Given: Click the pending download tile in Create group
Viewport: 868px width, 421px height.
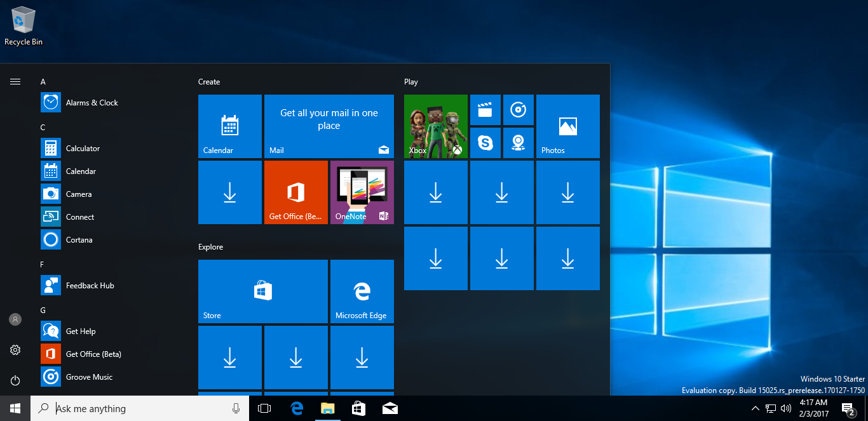Looking at the screenshot, I should (230, 192).
